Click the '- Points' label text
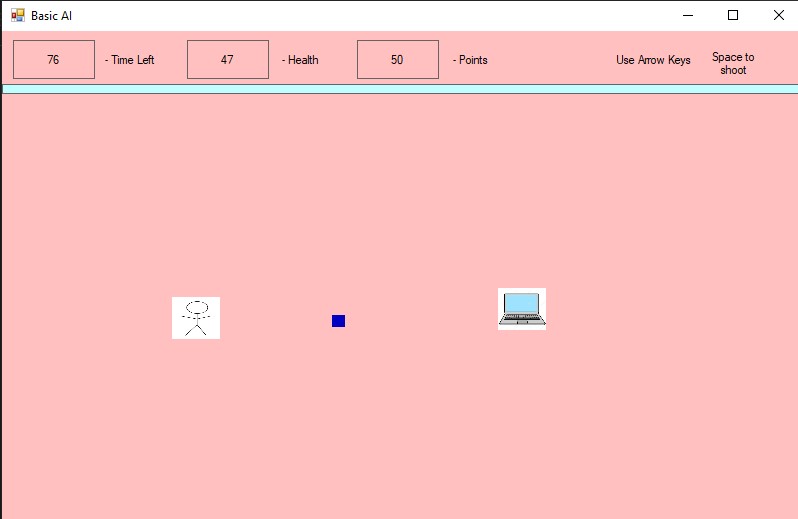 (470, 60)
